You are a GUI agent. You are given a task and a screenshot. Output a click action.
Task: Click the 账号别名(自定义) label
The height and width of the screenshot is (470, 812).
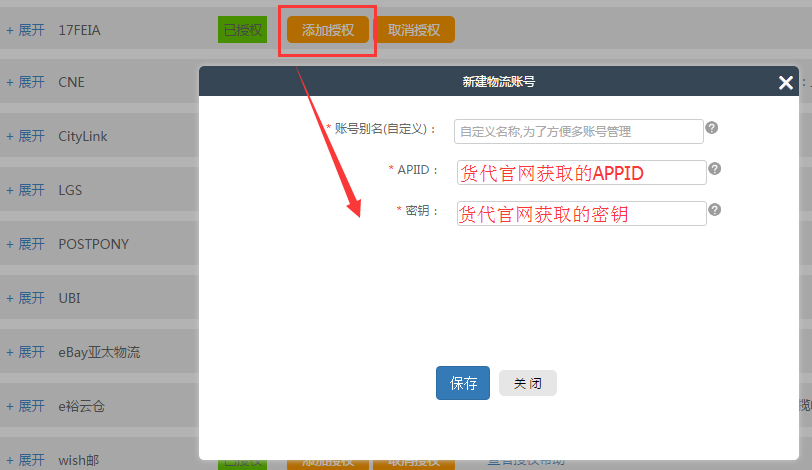coord(385,129)
